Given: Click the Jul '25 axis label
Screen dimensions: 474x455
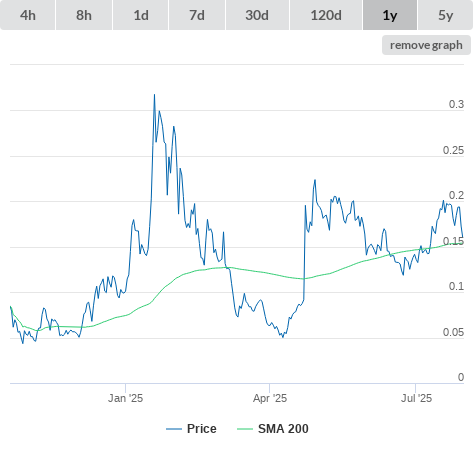Looking at the screenshot, I should pos(416,398).
